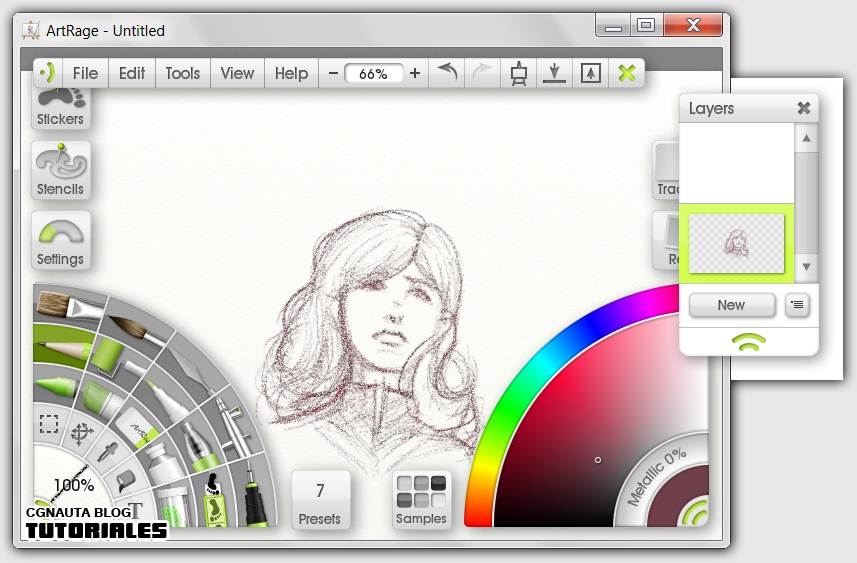Toggle the color picker pod corner arcs

click(x=691, y=513)
